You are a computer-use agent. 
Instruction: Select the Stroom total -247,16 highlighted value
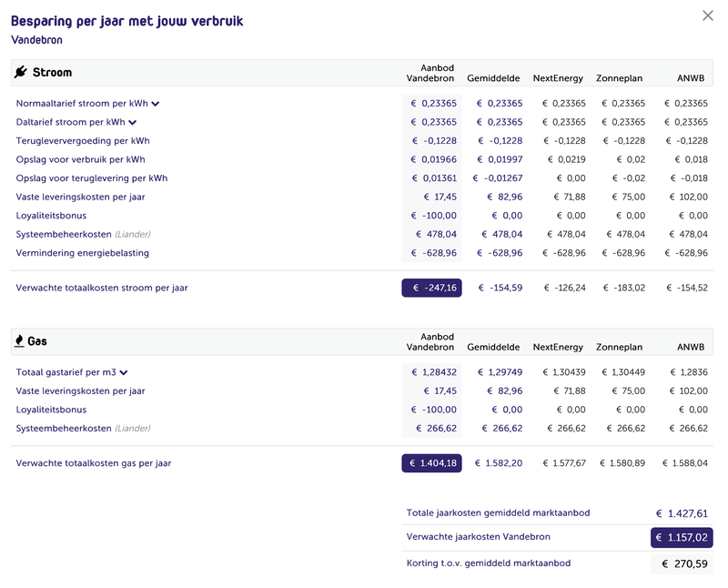pos(431,288)
